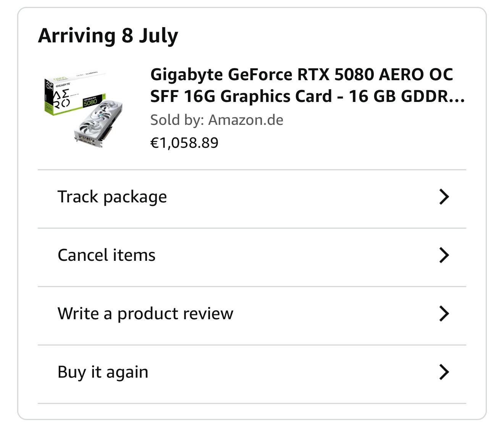Screen dimensions: 504x425
Task: Click the ellipsis ending the product title
Action: (x=458, y=97)
